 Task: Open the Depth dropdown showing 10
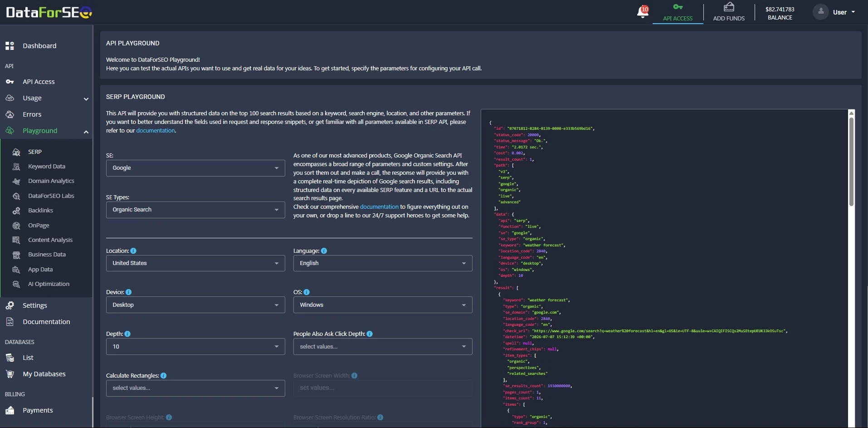pos(195,347)
